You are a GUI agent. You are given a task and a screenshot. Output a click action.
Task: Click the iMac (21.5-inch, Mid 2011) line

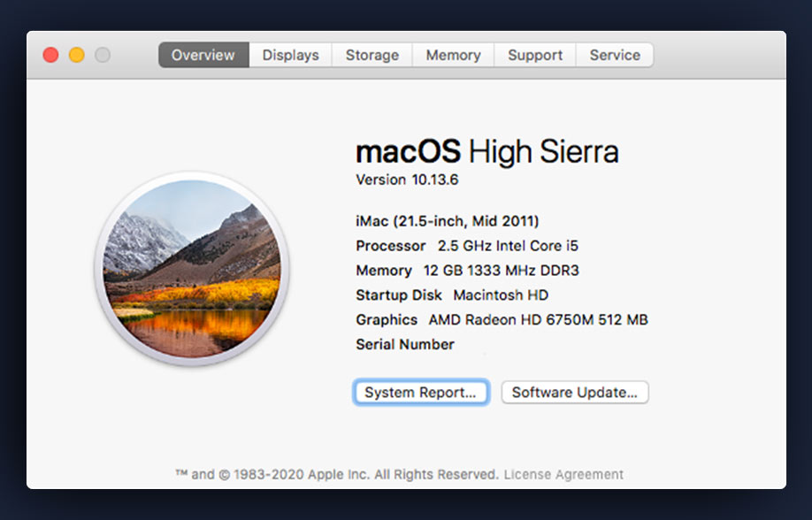(x=447, y=221)
